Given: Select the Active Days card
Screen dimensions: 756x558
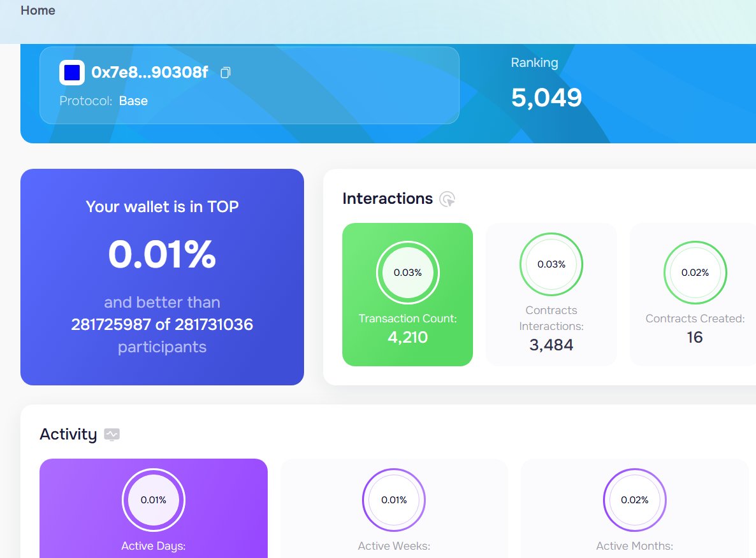Looking at the screenshot, I should point(154,508).
